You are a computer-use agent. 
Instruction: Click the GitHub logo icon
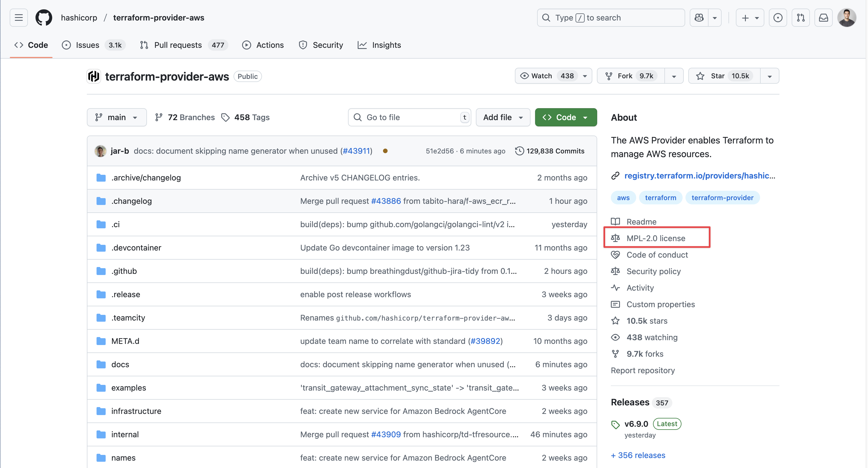coord(44,18)
